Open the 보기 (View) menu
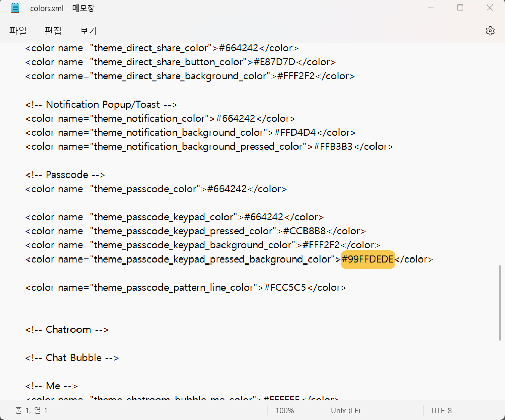 [88, 31]
